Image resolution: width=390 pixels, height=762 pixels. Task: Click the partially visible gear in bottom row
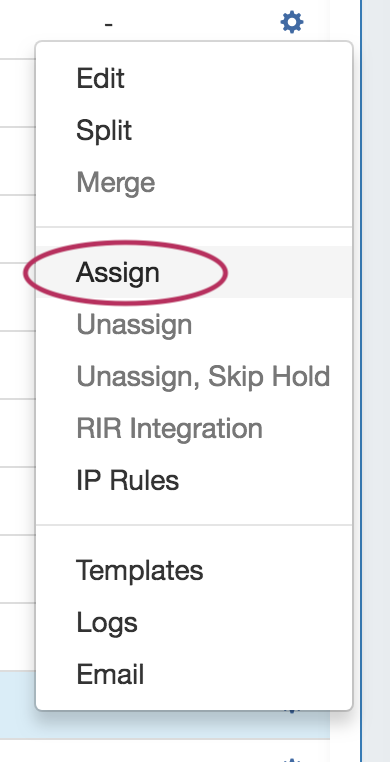[x=292, y=759]
